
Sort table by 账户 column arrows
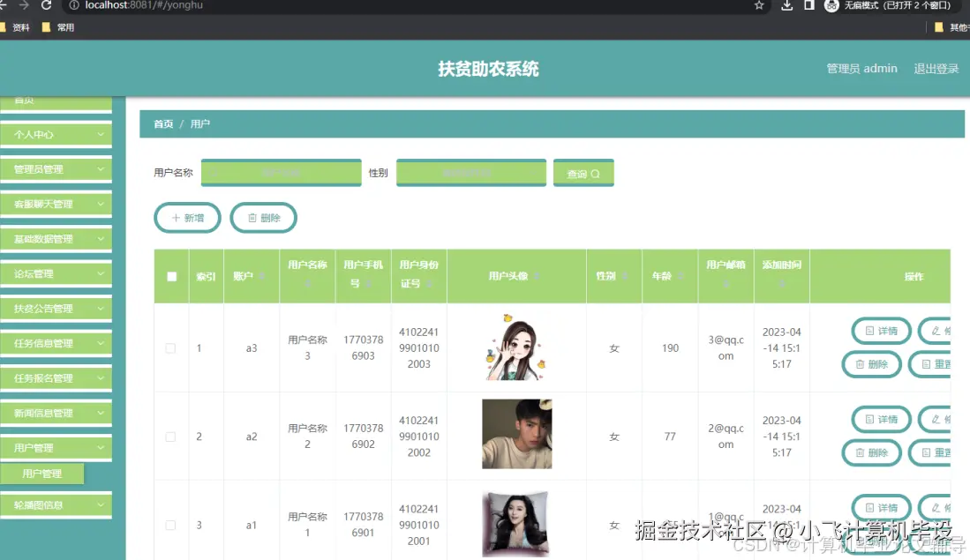(262, 276)
